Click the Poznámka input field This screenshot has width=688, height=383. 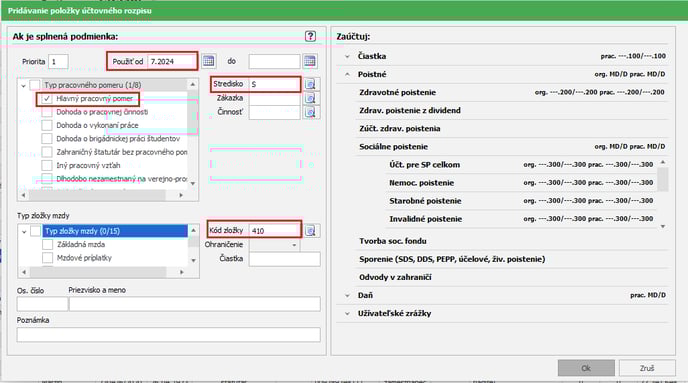(168, 335)
